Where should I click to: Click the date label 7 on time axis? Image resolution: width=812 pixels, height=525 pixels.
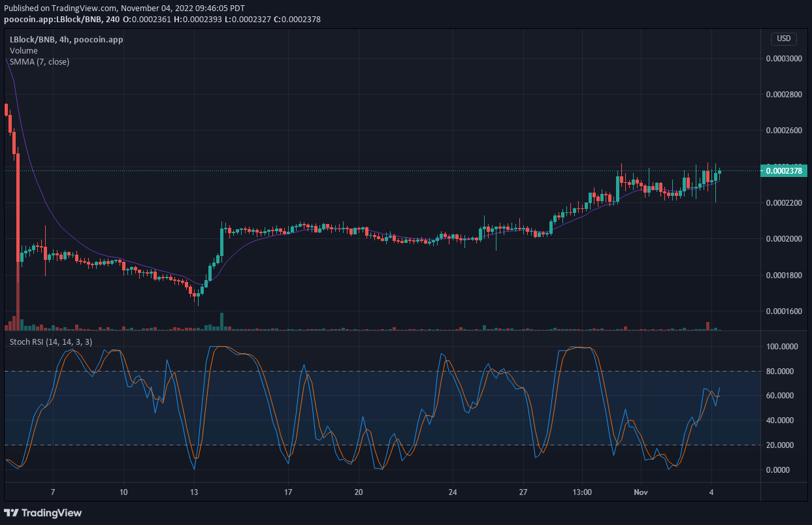point(53,491)
